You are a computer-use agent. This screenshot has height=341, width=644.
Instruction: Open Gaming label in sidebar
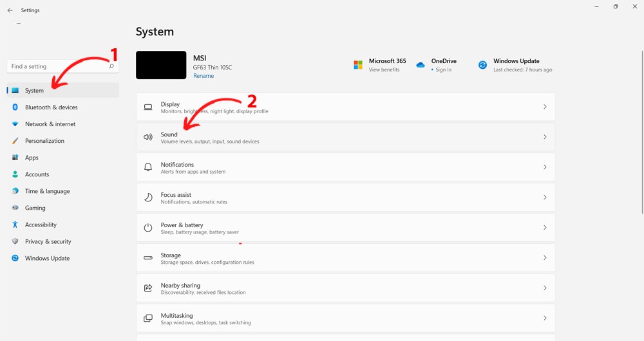pos(35,208)
